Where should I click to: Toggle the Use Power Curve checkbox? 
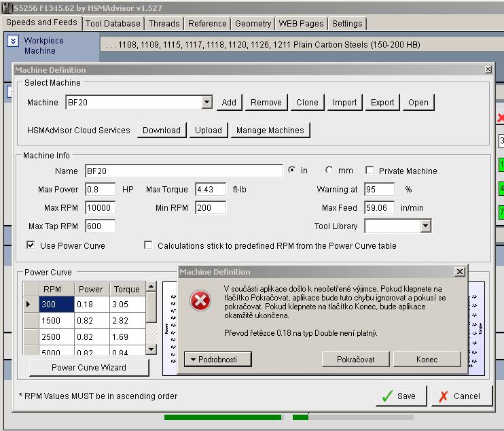point(31,245)
